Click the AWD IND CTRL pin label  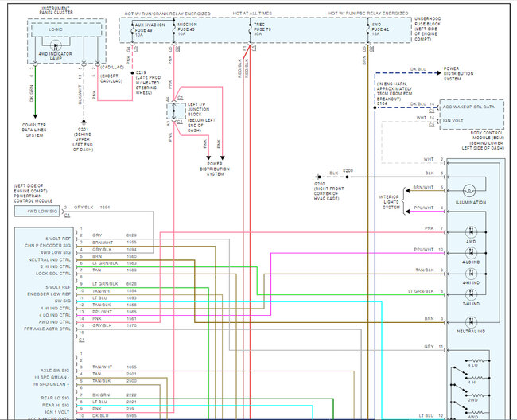point(55,322)
